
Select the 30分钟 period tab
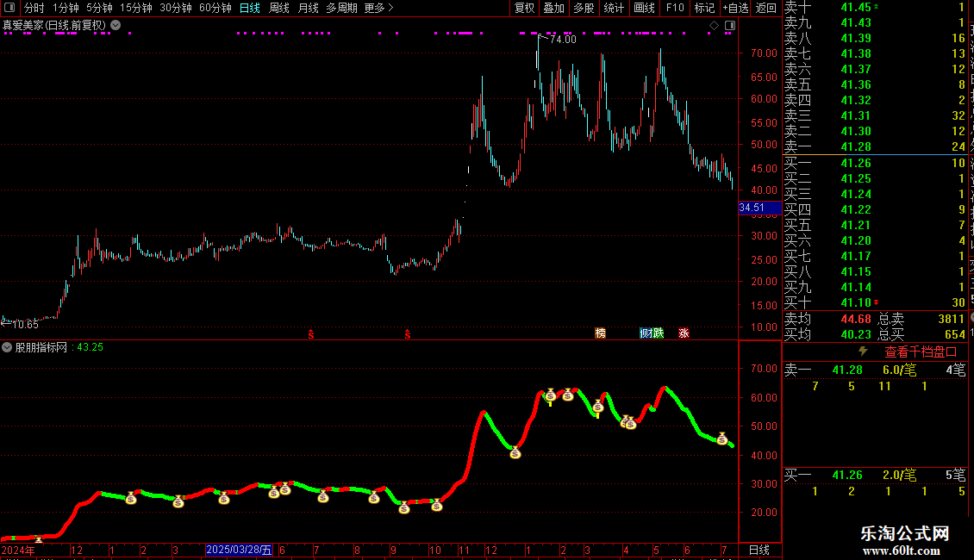176,8
